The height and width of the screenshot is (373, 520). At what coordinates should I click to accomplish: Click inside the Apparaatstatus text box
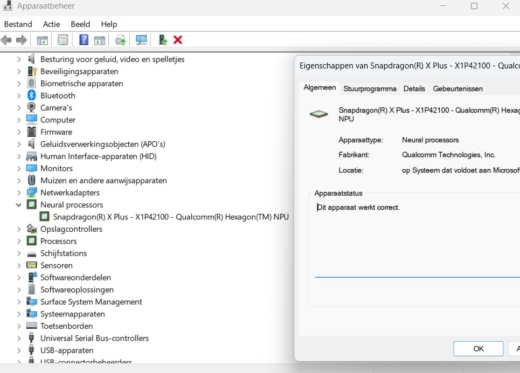(417, 239)
